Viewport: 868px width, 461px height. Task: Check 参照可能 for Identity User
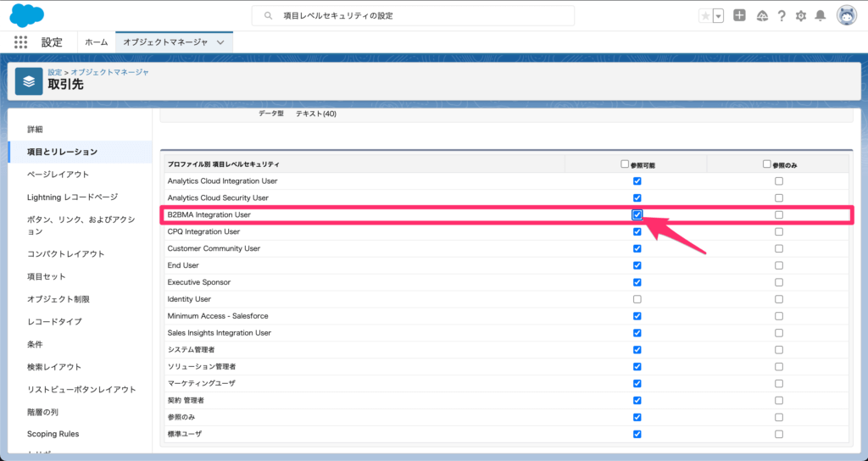pyautogui.click(x=637, y=299)
